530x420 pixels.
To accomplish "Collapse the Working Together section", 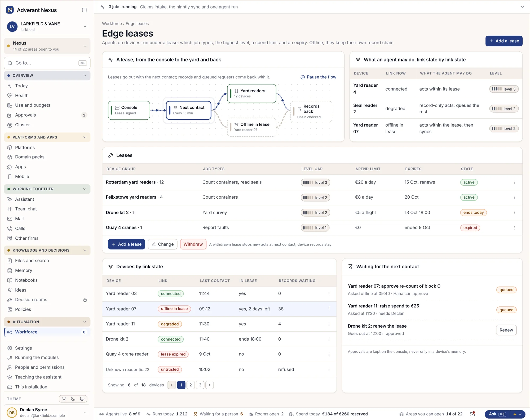I will pyautogui.click(x=47, y=189).
